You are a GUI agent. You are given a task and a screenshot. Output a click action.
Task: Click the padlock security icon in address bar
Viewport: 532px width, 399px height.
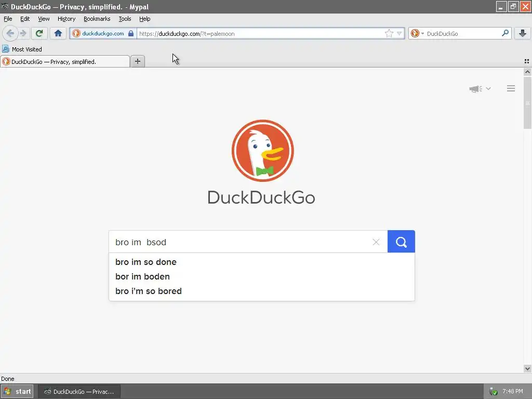pos(130,33)
